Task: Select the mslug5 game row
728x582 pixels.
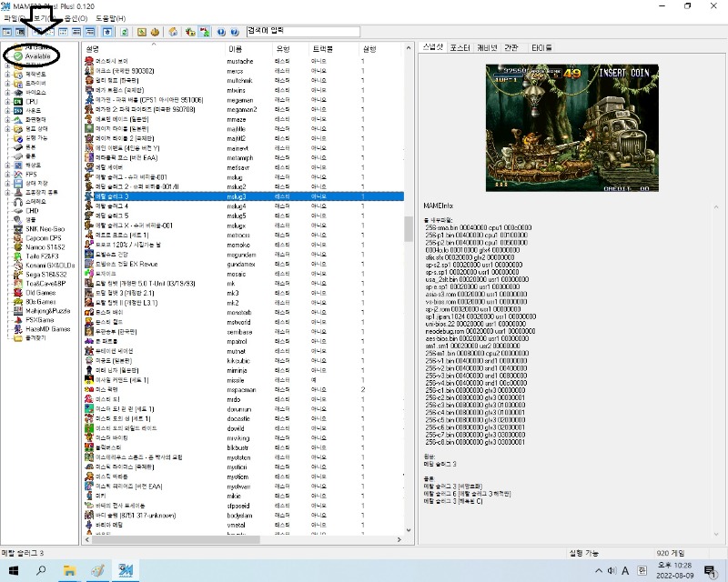Action: [244, 216]
